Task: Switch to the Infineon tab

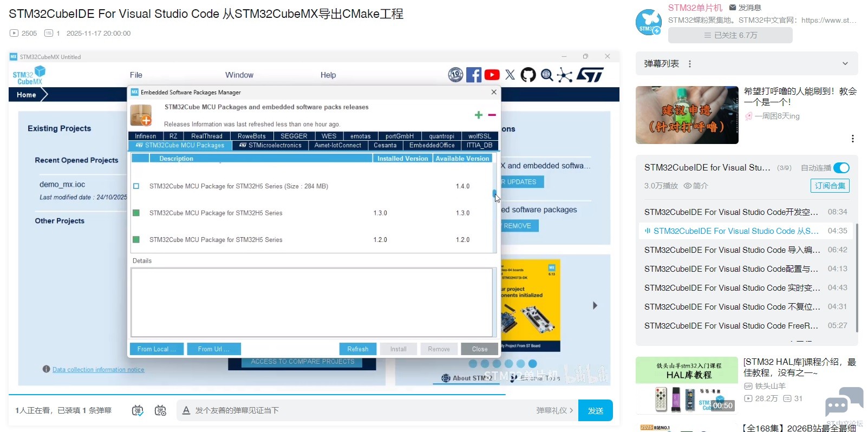Action: (146, 136)
